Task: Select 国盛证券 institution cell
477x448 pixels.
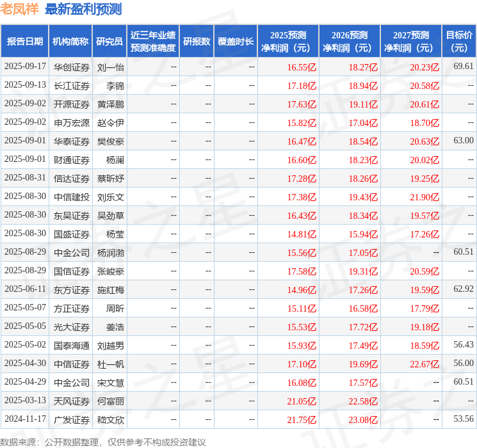Action: [72, 234]
